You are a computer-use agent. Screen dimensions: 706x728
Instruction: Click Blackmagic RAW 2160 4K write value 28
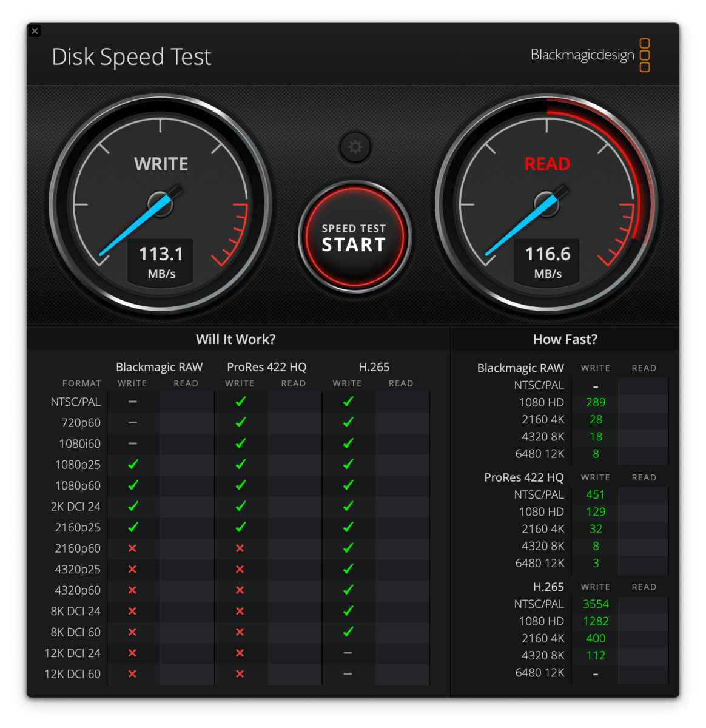[x=596, y=419]
